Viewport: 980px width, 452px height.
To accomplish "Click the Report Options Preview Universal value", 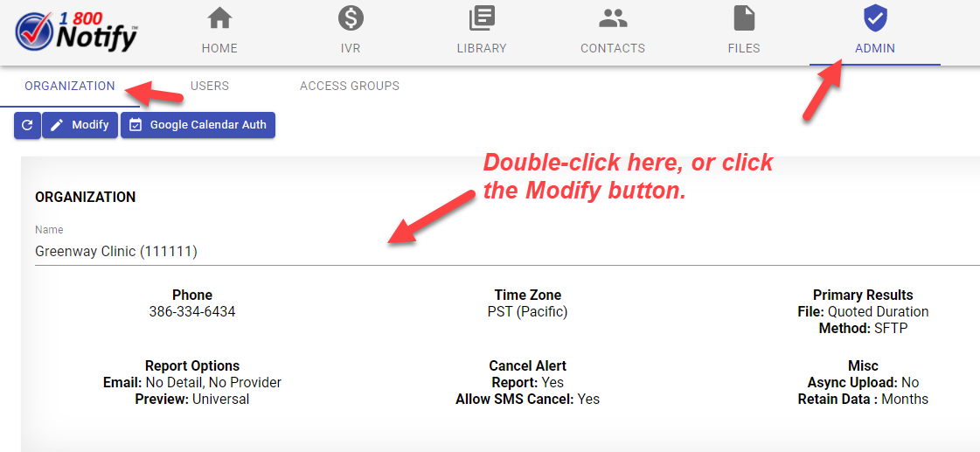I will 192,400.
